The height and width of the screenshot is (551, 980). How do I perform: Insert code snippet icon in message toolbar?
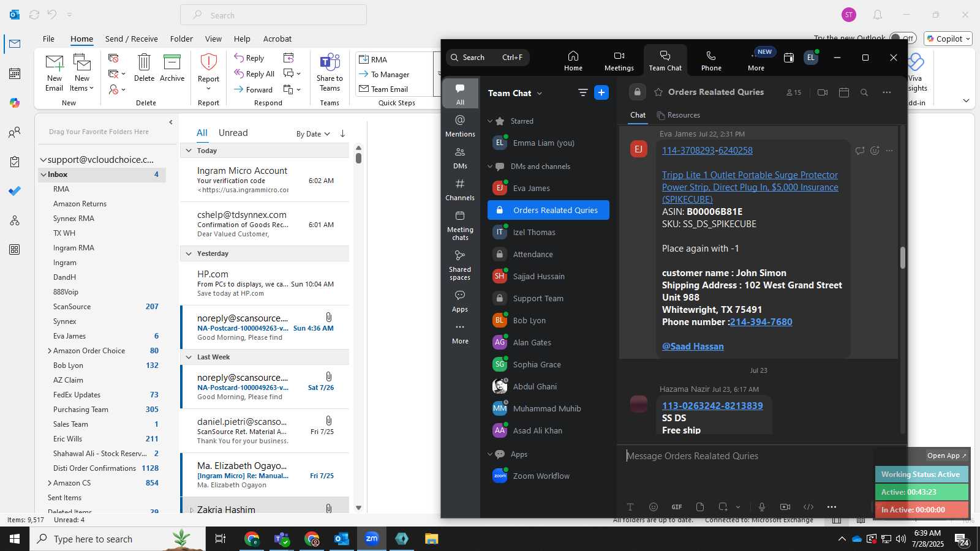(x=809, y=507)
